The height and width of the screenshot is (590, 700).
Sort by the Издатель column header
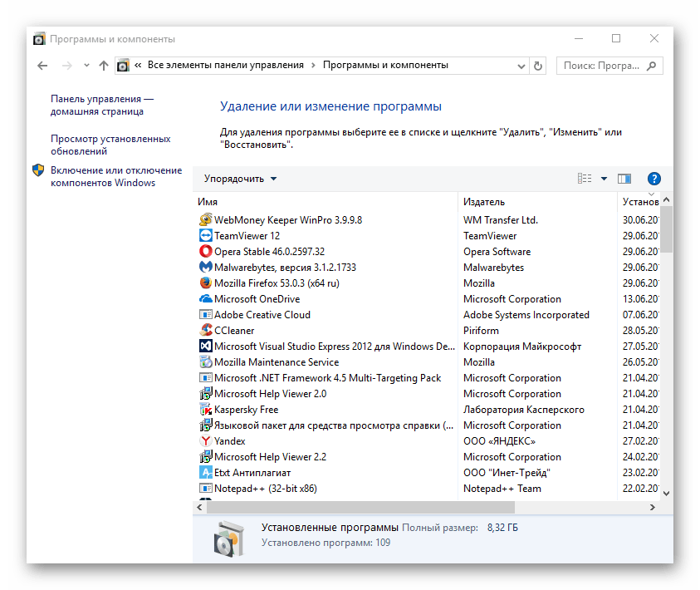pos(484,202)
